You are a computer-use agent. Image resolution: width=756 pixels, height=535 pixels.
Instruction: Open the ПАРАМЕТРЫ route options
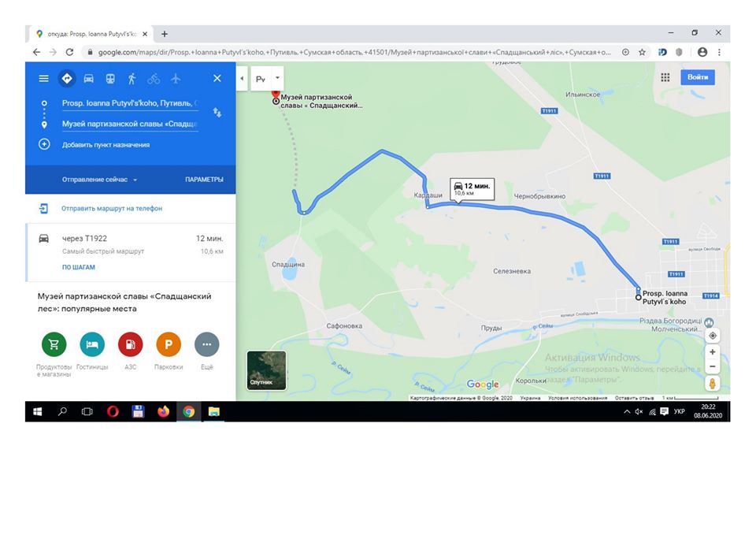point(204,180)
